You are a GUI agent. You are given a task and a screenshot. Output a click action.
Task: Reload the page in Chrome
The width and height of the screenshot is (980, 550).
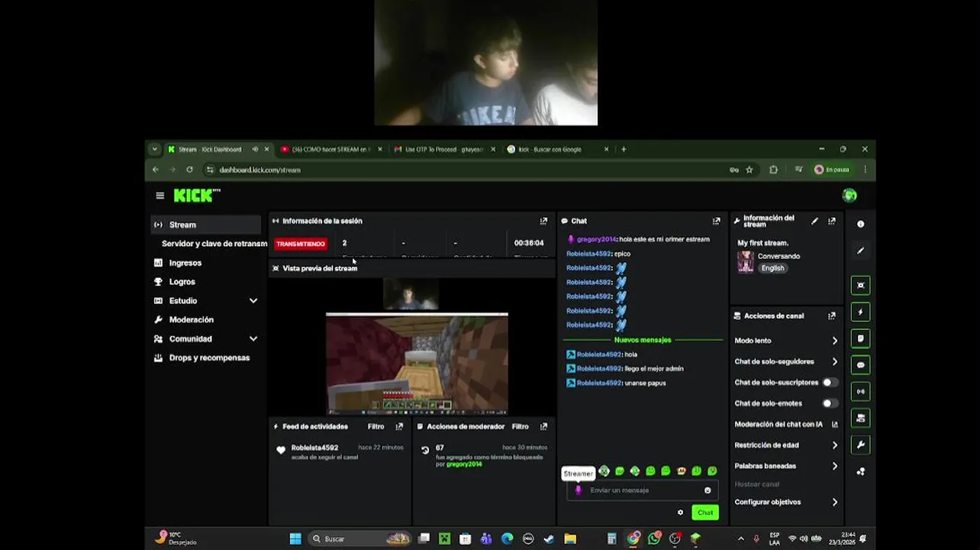click(x=189, y=170)
